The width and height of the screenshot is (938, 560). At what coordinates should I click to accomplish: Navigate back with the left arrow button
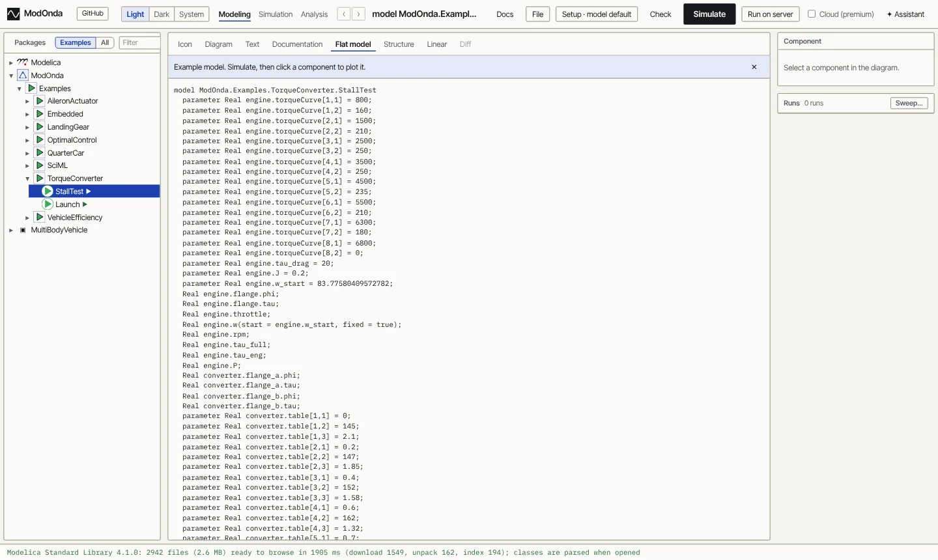(344, 14)
